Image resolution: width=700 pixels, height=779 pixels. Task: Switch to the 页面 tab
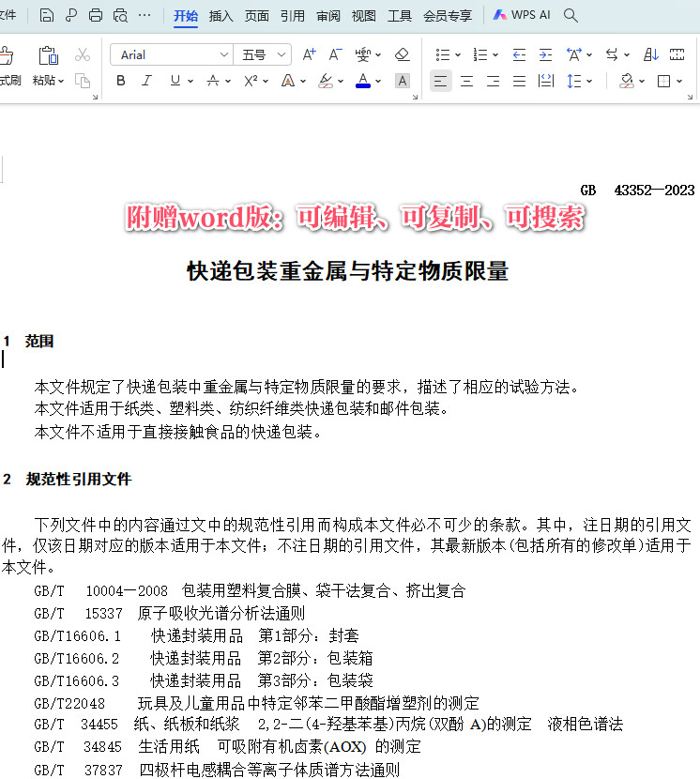tap(257, 16)
